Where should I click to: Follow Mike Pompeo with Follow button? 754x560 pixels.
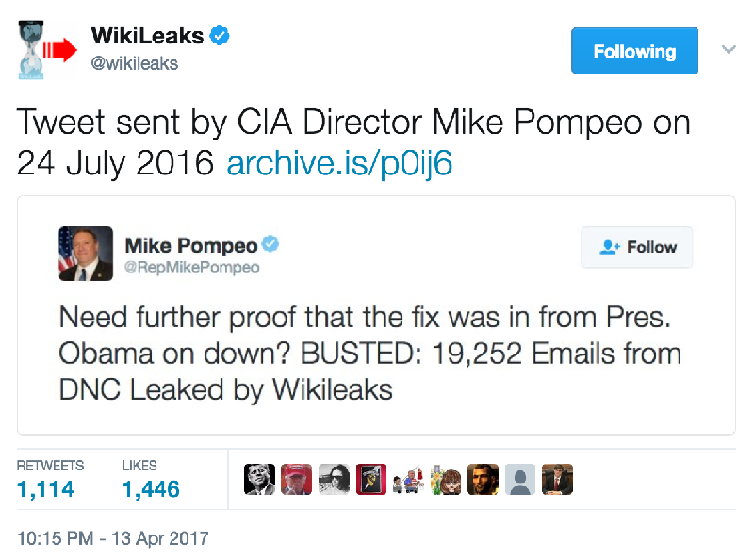[637, 247]
